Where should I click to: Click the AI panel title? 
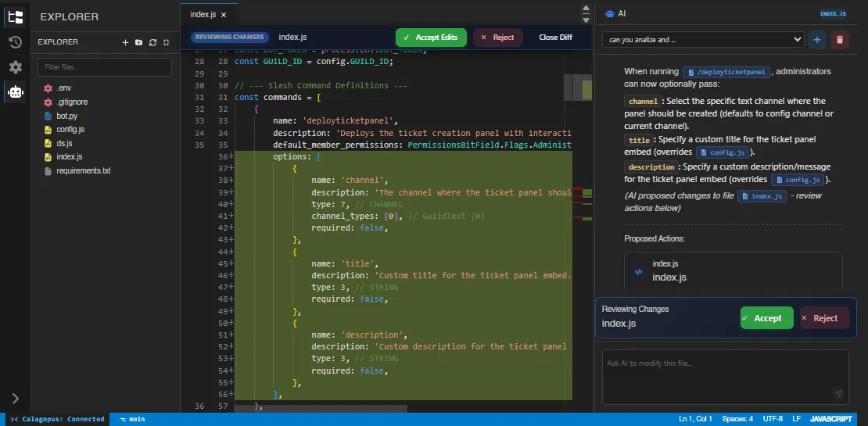(616, 14)
